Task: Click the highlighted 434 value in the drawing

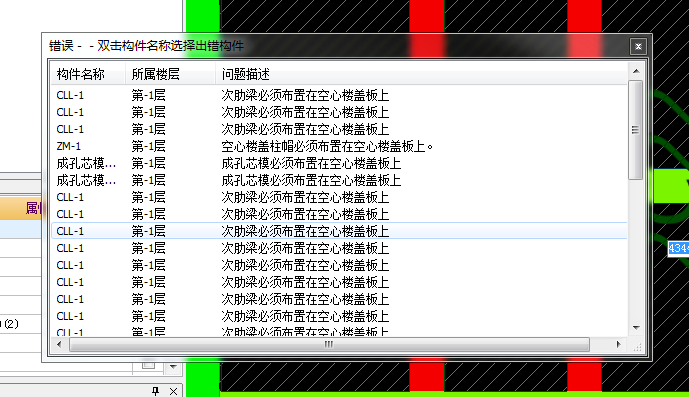Action: 678,248
